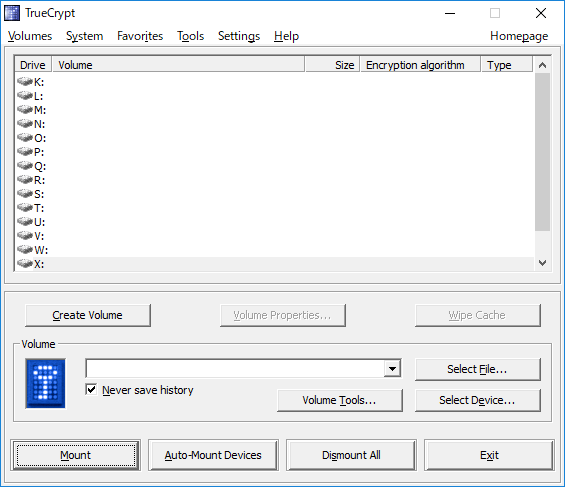Screen dimensions: 565x487
Task: Click the Select File... button
Action: tap(478, 369)
